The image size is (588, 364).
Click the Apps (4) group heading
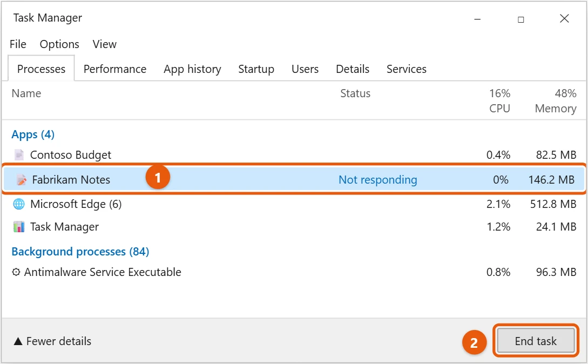[33, 134]
